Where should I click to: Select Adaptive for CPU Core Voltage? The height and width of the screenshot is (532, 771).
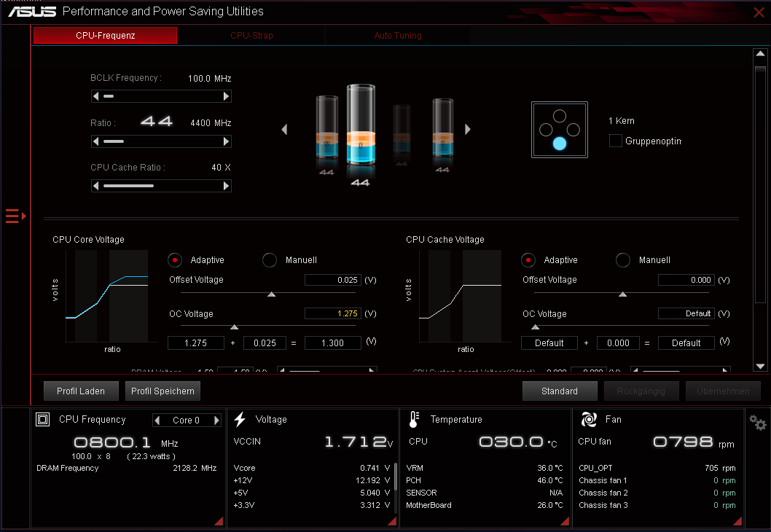(x=175, y=260)
